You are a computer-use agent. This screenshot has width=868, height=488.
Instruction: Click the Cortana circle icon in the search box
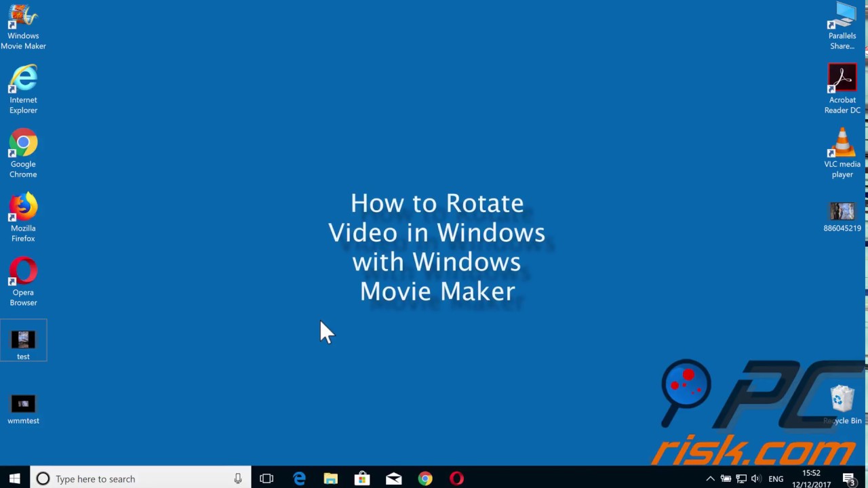[x=43, y=479]
